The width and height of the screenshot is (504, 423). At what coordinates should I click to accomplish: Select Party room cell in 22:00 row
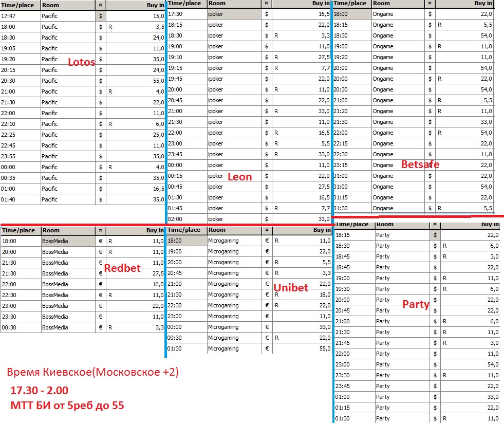(402, 354)
